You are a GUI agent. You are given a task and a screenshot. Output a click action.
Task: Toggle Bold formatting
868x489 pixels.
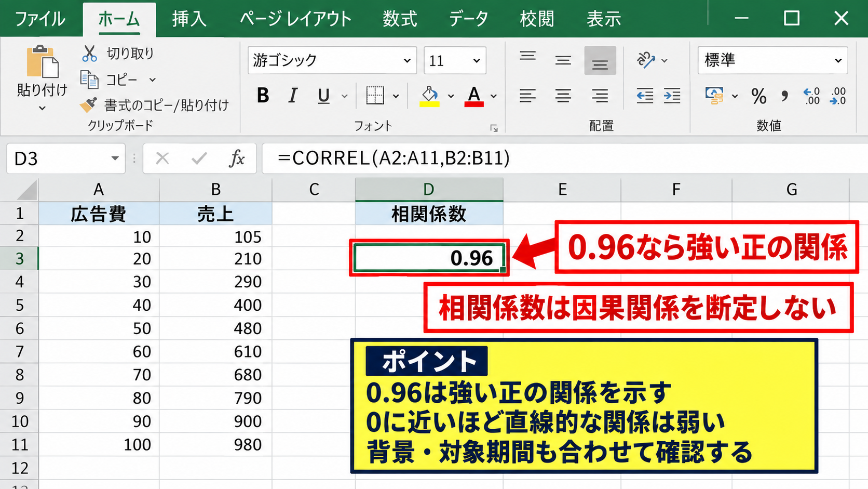[263, 96]
